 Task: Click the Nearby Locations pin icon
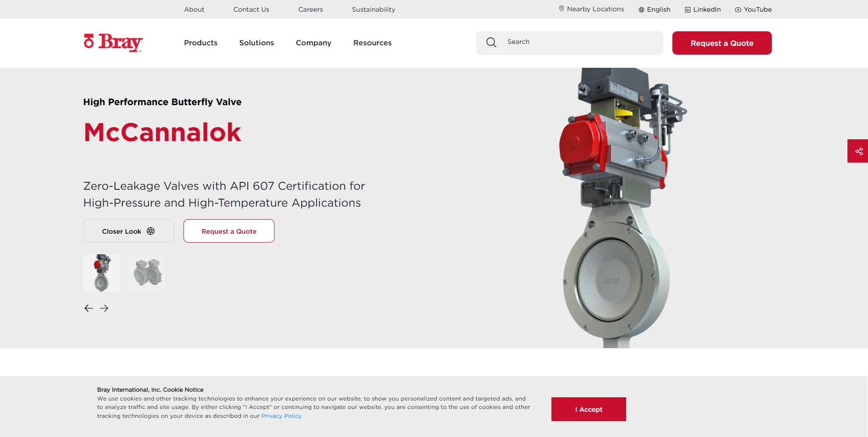pyautogui.click(x=561, y=8)
